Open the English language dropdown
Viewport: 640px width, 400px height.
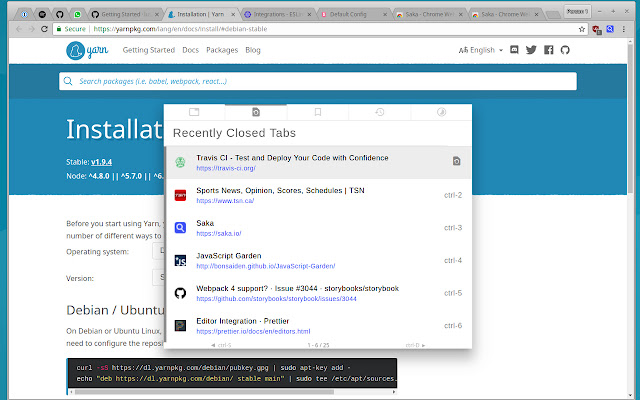coord(481,50)
